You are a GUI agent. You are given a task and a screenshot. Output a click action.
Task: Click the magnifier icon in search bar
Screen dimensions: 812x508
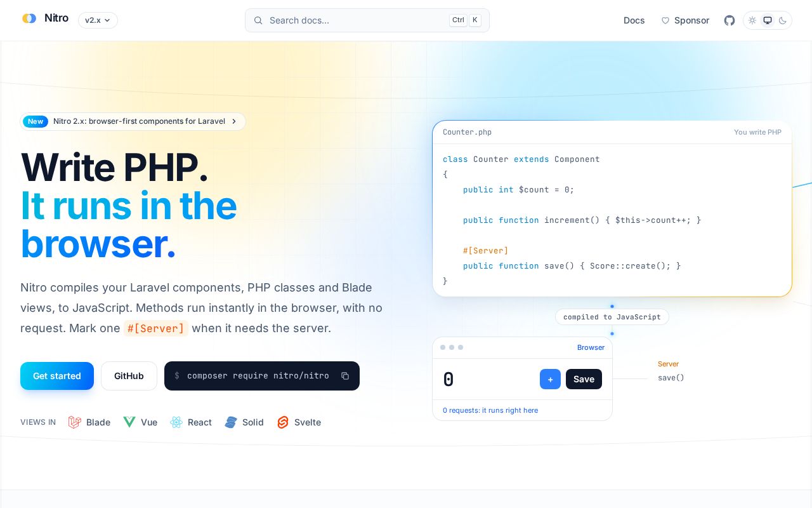pos(258,20)
